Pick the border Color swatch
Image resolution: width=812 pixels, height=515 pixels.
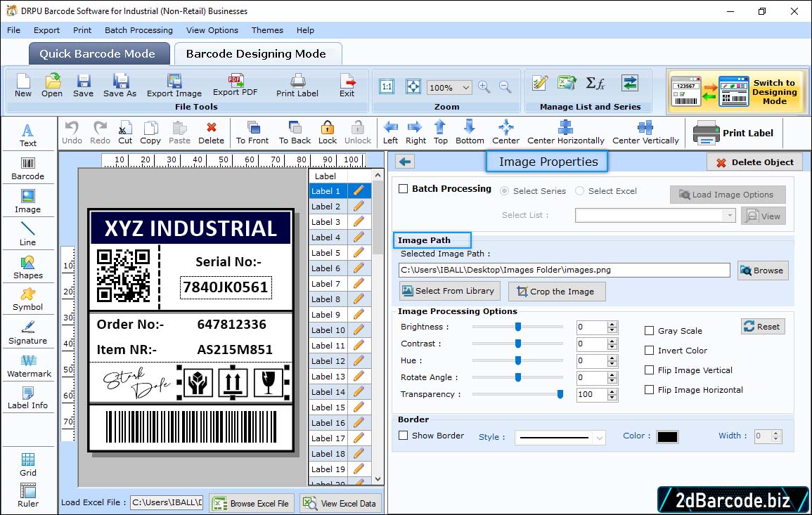pos(667,437)
